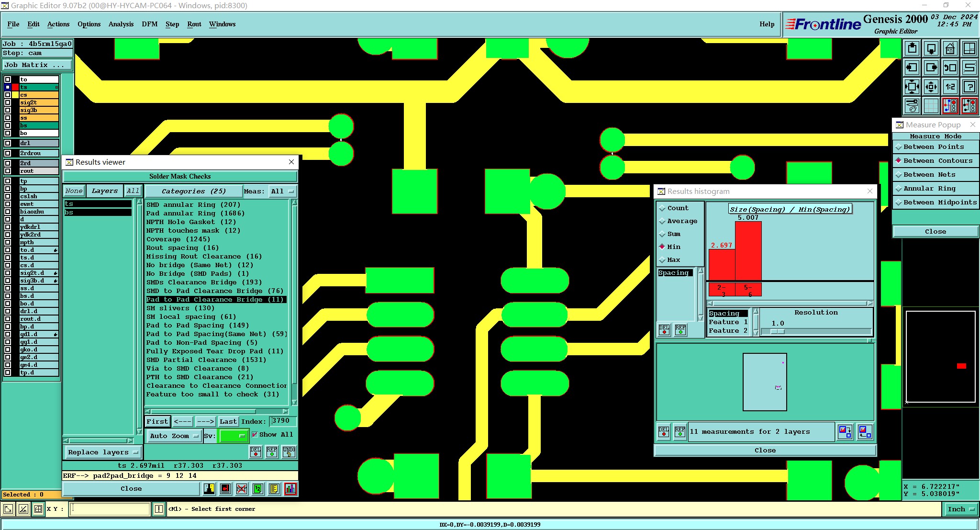The image size is (980, 530).
Task: Toggle the Show All checkbox
Action: 255,435
